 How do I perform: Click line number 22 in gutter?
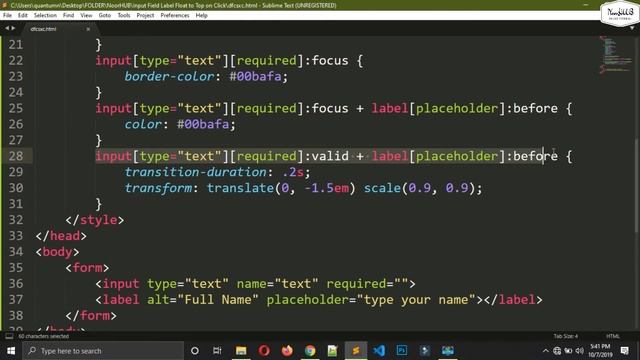click(16, 60)
